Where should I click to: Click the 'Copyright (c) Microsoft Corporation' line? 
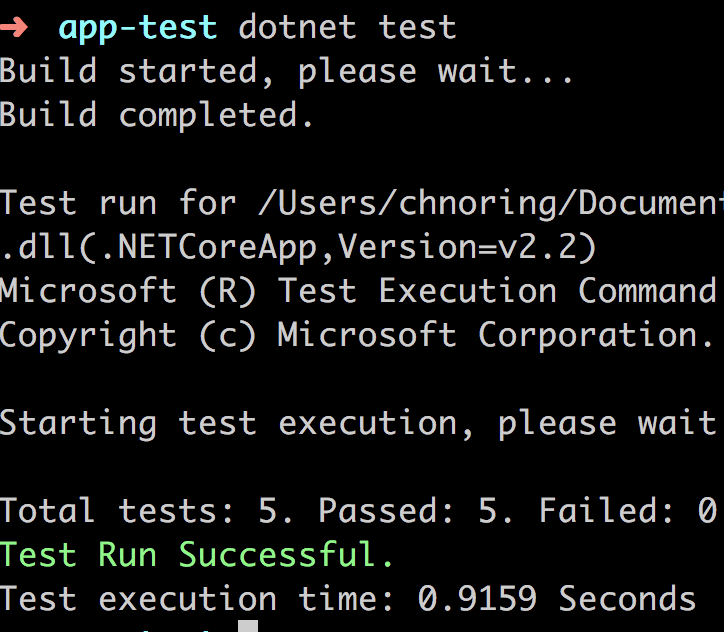point(357,336)
